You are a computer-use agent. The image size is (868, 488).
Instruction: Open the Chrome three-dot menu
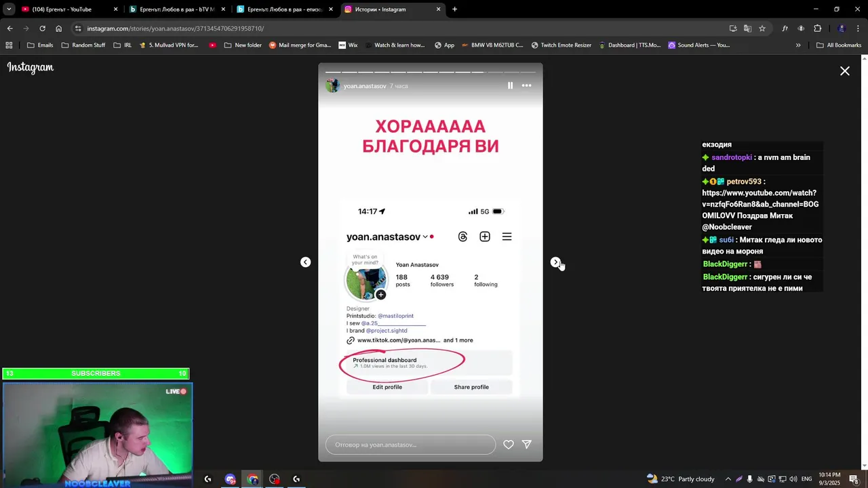(x=859, y=28)
